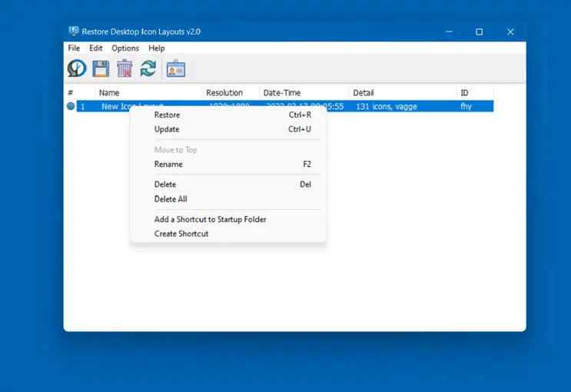Viewport: 571px width, 392px height.
Task: Click the row number 1 cell
Action: point(83,106)
